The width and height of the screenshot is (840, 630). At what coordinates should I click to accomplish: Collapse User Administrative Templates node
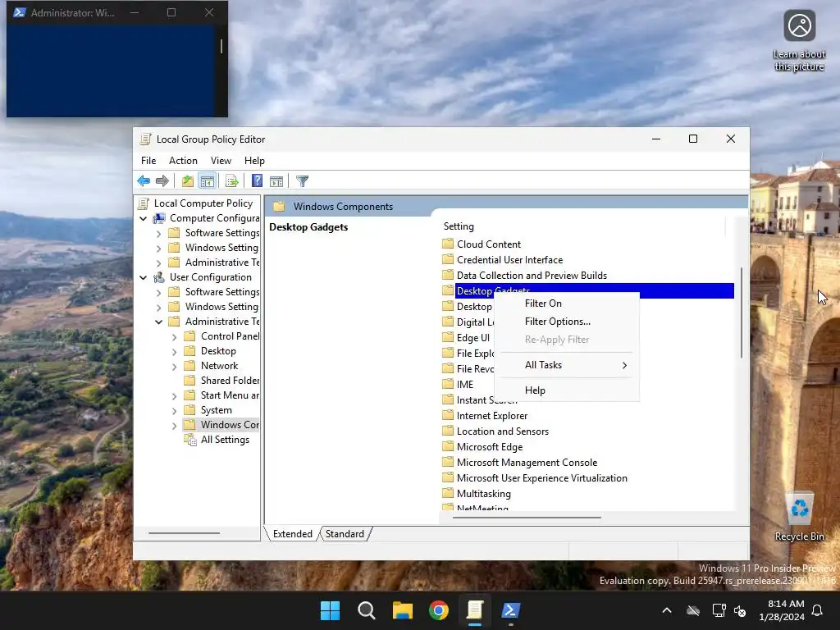tap(158, 322)
